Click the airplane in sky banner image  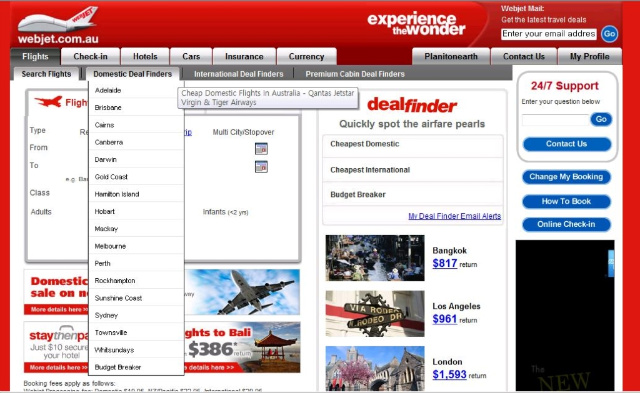(x=242, y=292)
